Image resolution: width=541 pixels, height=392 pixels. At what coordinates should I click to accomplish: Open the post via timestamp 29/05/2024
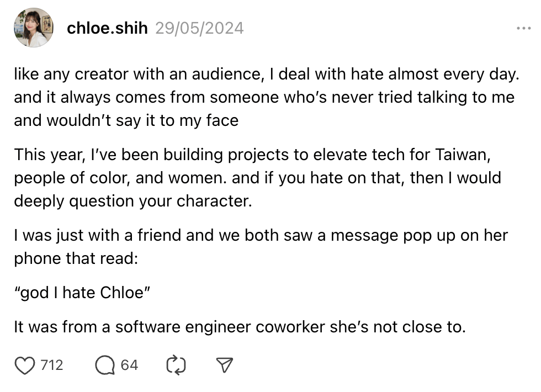tap(199, 28)
